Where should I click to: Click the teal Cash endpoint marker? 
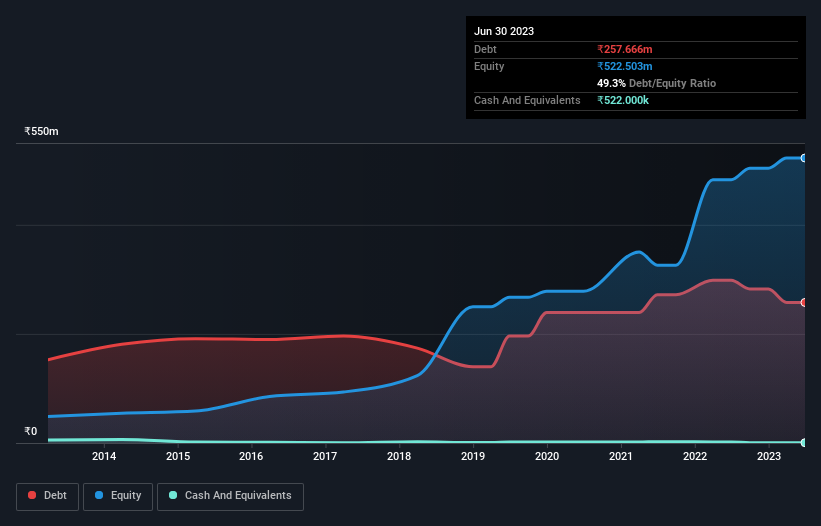tap(804, 442)
